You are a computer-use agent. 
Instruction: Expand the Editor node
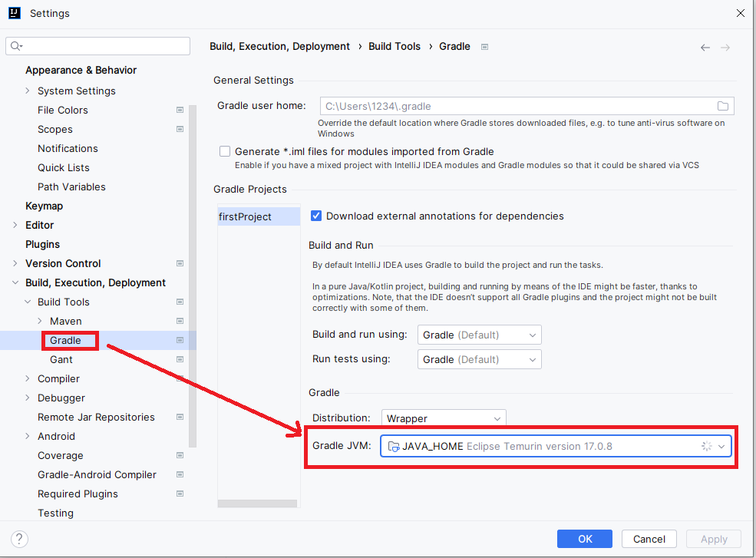click(15, 225)
